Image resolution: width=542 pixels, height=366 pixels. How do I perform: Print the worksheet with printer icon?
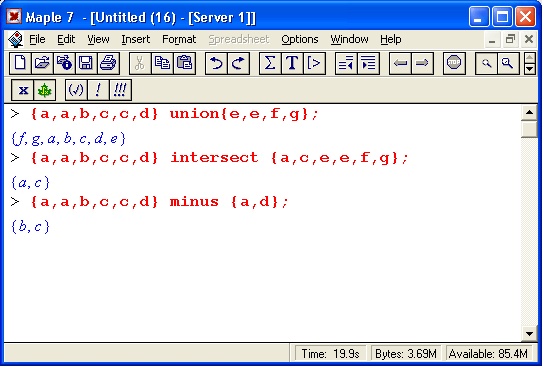[109, 63]
